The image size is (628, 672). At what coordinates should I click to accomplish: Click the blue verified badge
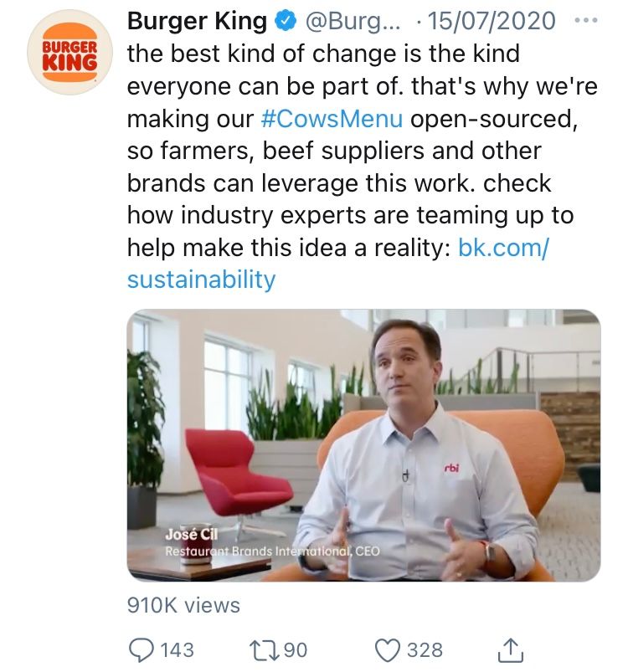point(286,21)
